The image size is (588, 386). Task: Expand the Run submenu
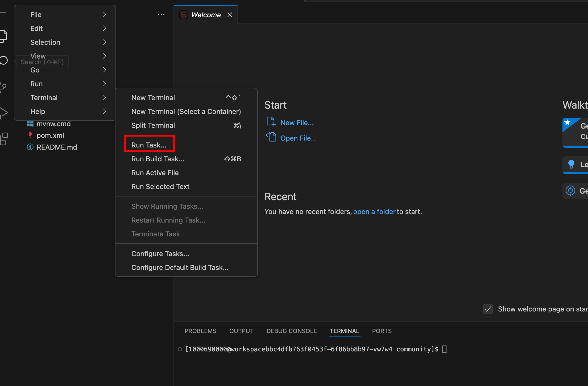(x=65, y=84)
